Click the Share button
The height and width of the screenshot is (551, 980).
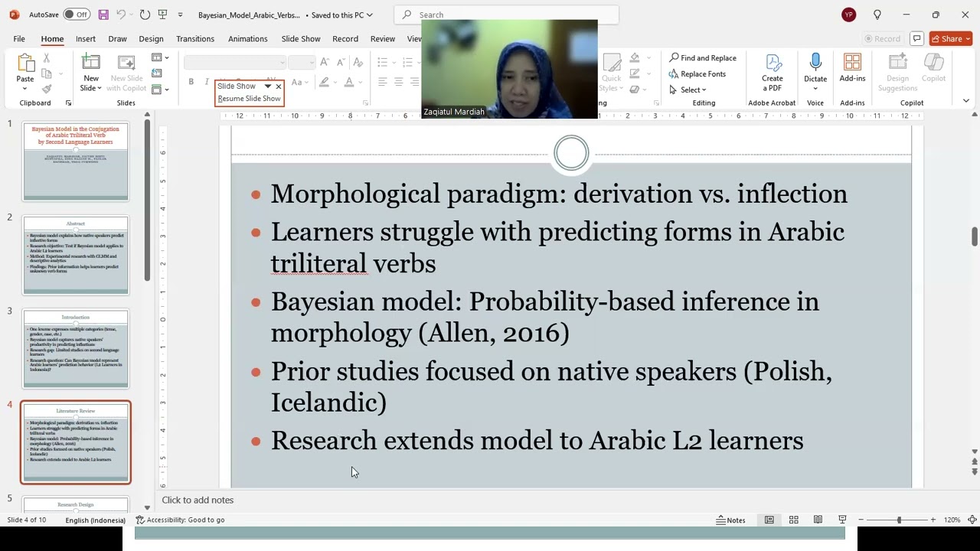(950, 38)
